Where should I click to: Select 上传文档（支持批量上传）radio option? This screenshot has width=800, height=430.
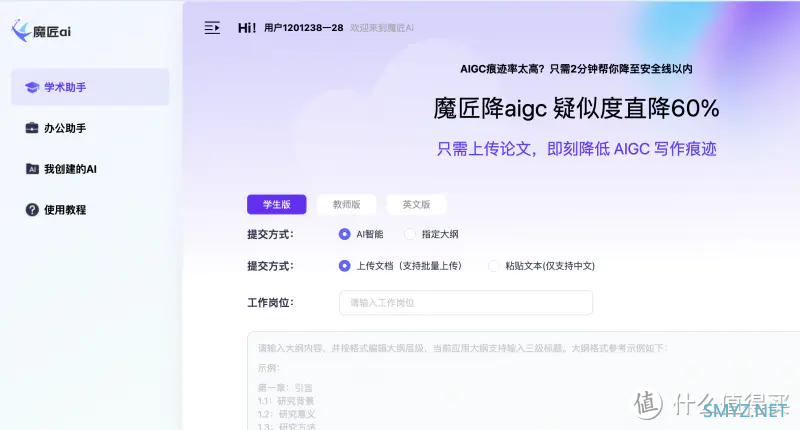(x=344, y=266)
